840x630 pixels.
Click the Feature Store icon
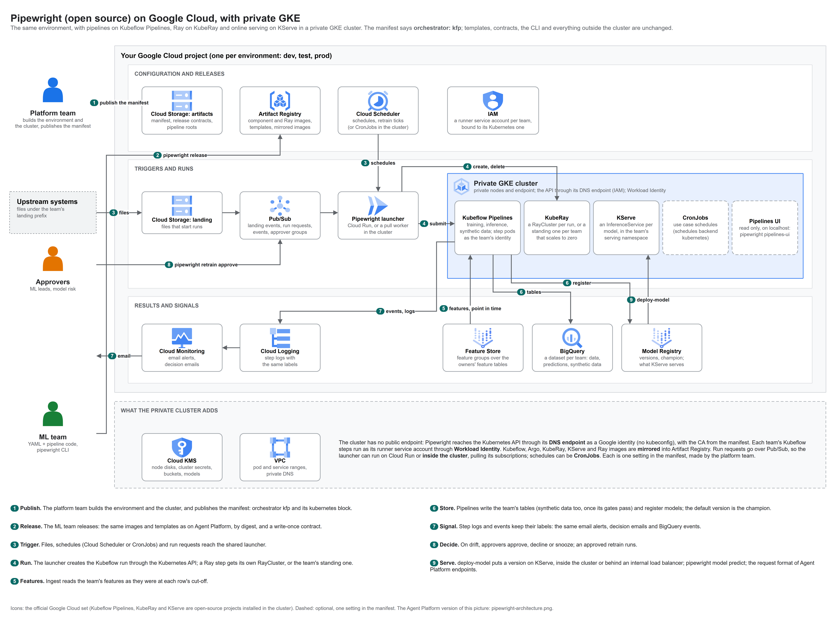[x=483, y=338]
